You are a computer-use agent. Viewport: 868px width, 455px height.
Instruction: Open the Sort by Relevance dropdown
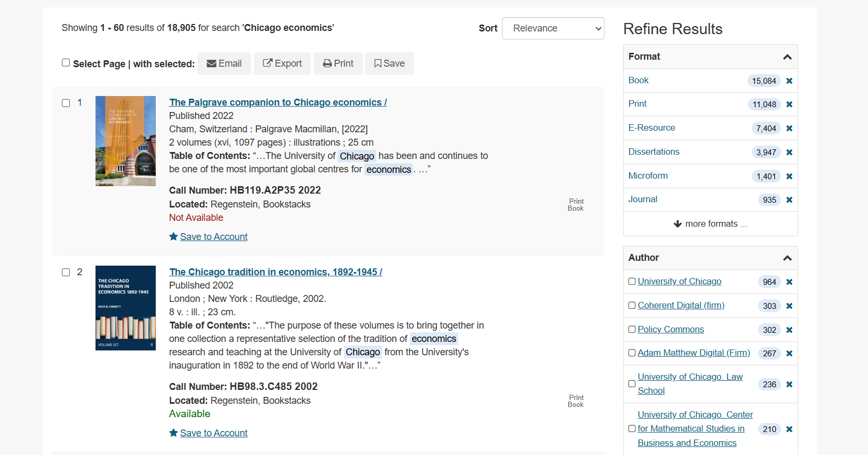553,28
